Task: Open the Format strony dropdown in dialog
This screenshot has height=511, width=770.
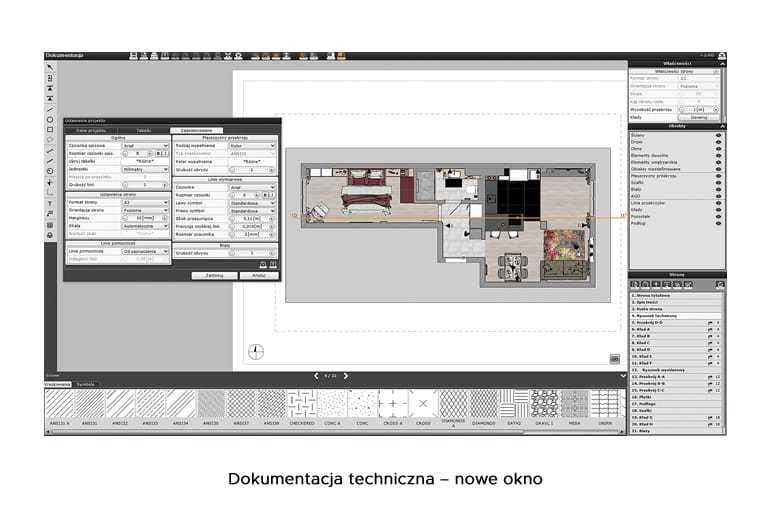Action: tap(145, 202)
